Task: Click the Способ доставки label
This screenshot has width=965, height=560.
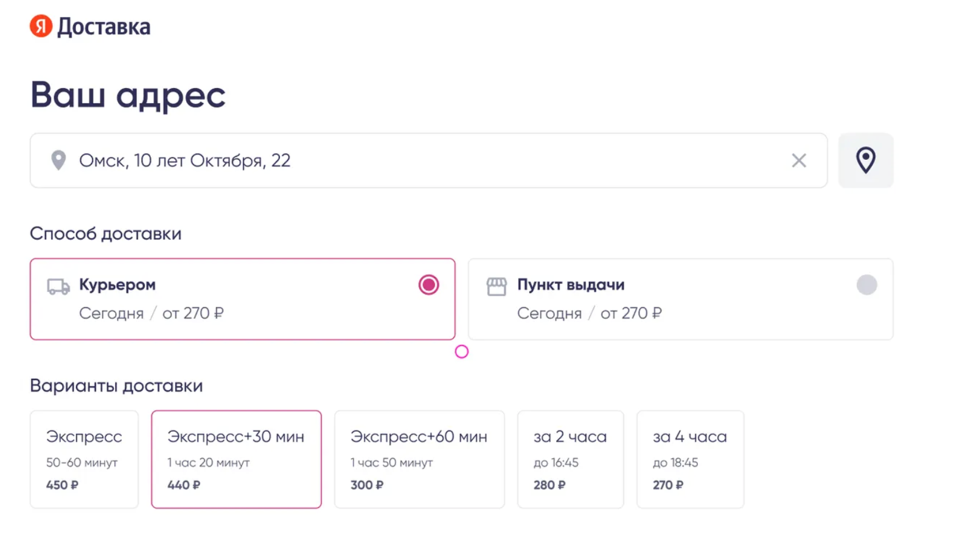Action: coord(106,233)
